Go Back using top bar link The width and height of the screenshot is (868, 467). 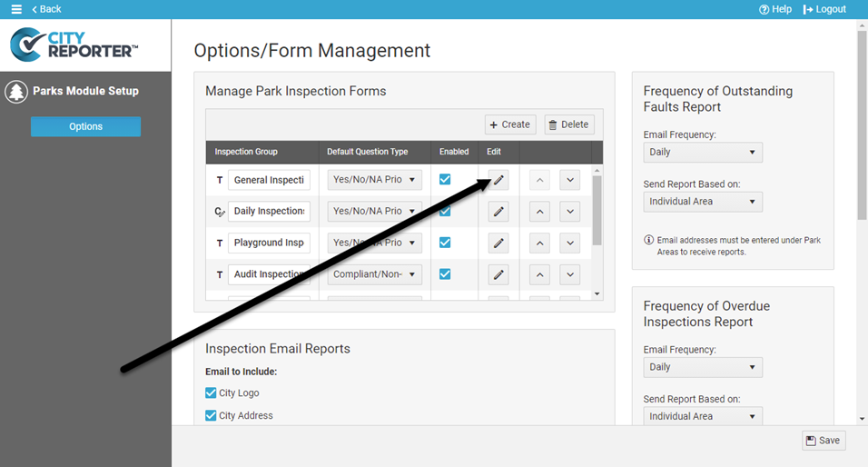[x=46, y=9]
